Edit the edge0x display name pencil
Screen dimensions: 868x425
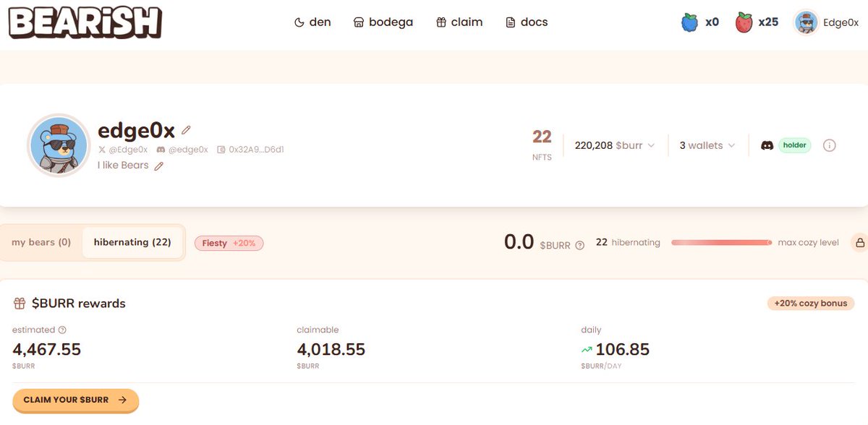click(186, 130)
